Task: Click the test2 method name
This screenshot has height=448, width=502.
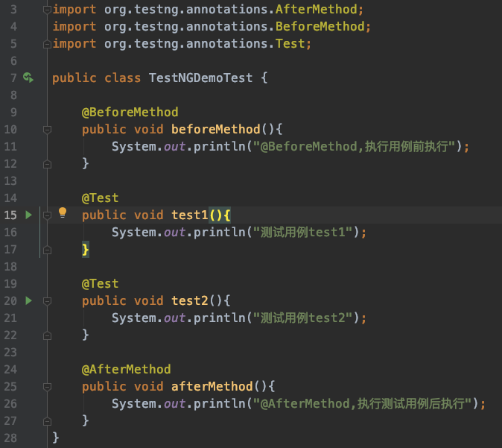Action: (x=190, y=300)
